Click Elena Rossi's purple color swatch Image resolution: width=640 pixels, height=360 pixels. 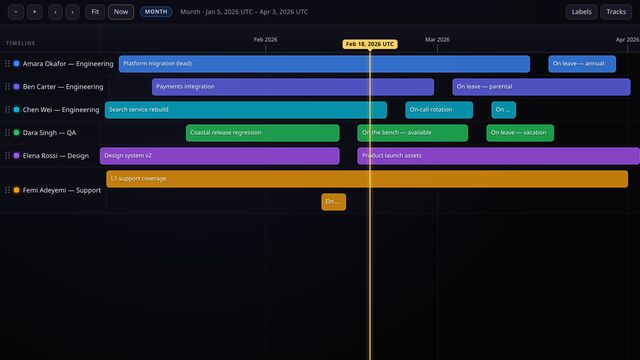pos(17,156)
